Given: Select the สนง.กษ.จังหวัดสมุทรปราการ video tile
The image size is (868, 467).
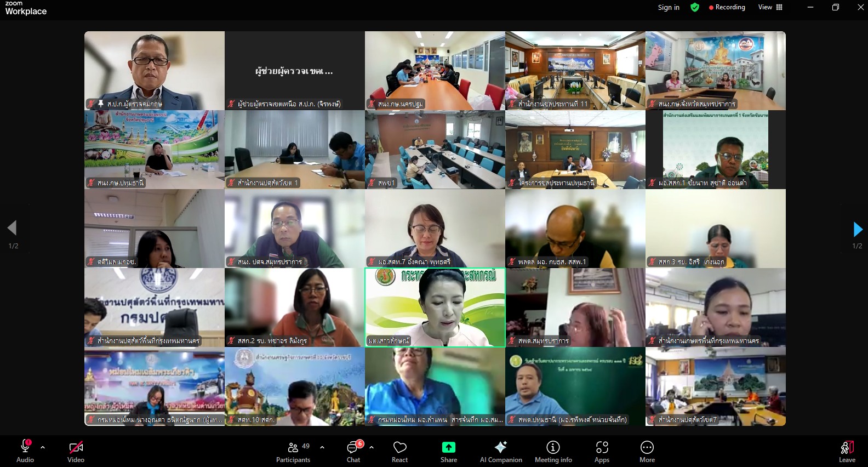Looking at the screenshot, I should click(x=716, y=71).
